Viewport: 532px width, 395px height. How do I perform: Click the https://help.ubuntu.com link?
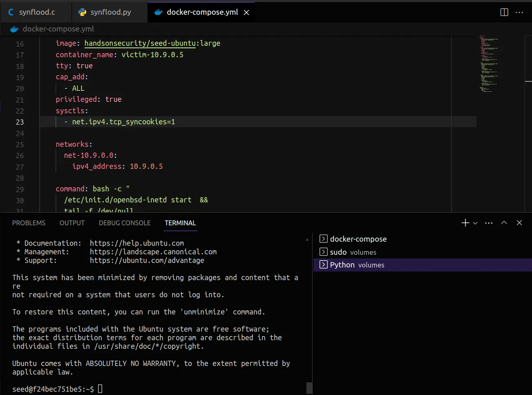[136, 243]
